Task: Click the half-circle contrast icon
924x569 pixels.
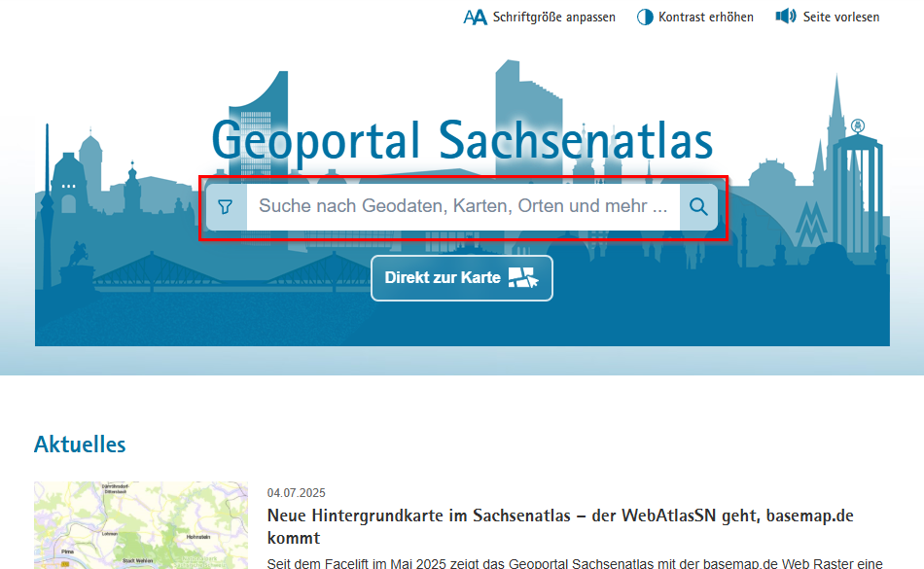Action: (x=643, y=16)
